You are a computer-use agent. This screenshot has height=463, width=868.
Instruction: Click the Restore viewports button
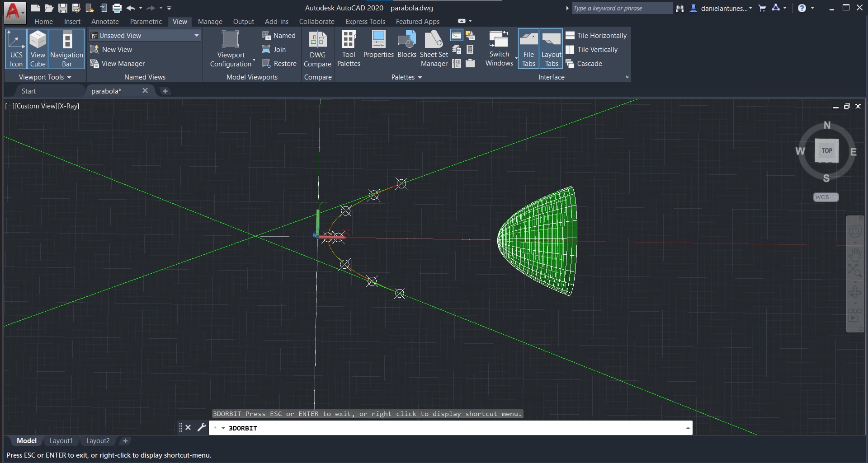tap(279, 63)
